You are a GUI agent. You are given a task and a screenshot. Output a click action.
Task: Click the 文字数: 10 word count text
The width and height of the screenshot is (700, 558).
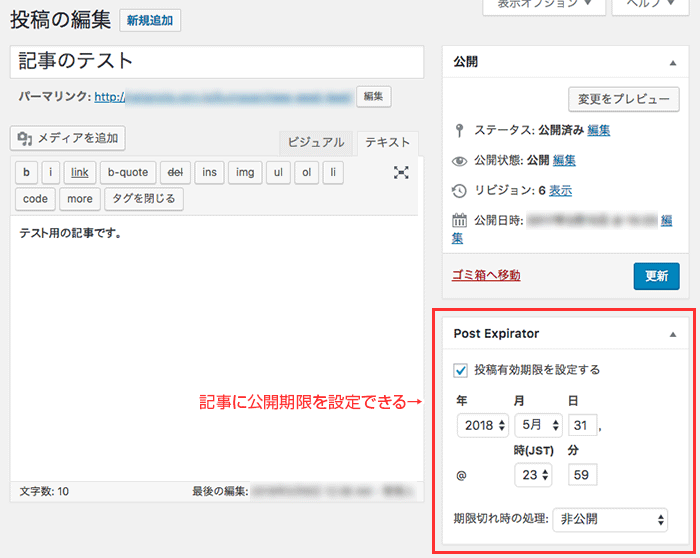point(44,492)
